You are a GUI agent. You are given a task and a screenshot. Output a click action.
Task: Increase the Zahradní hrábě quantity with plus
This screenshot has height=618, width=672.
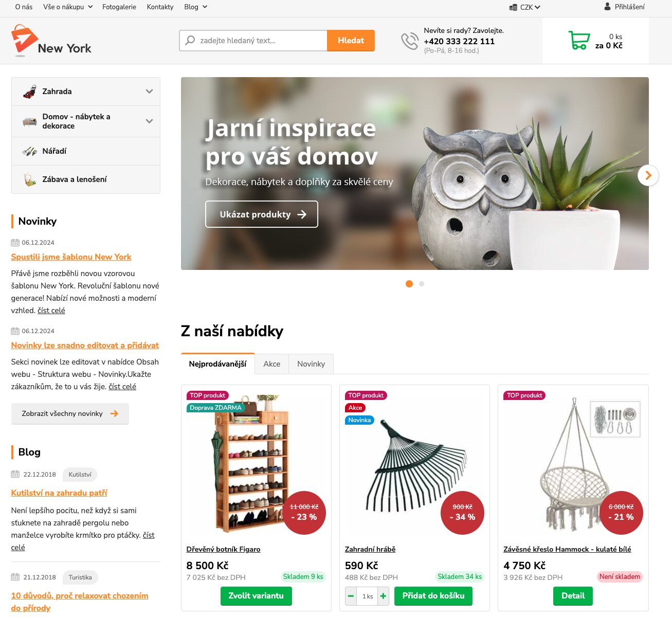click(383, 596)
